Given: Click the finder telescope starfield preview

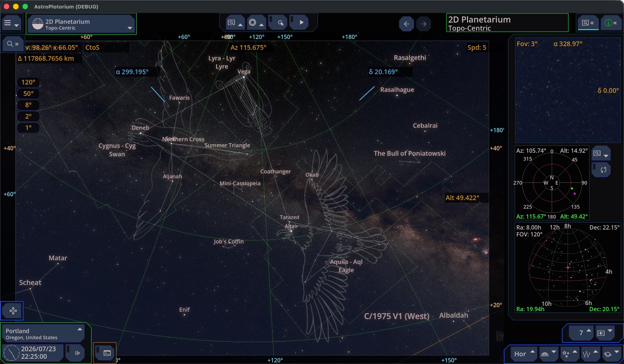Looking at the screenshot, I should click(568, 91).
